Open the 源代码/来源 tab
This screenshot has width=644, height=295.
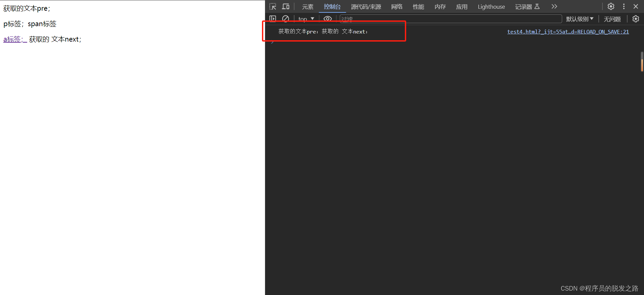click(x=366, y=7)
